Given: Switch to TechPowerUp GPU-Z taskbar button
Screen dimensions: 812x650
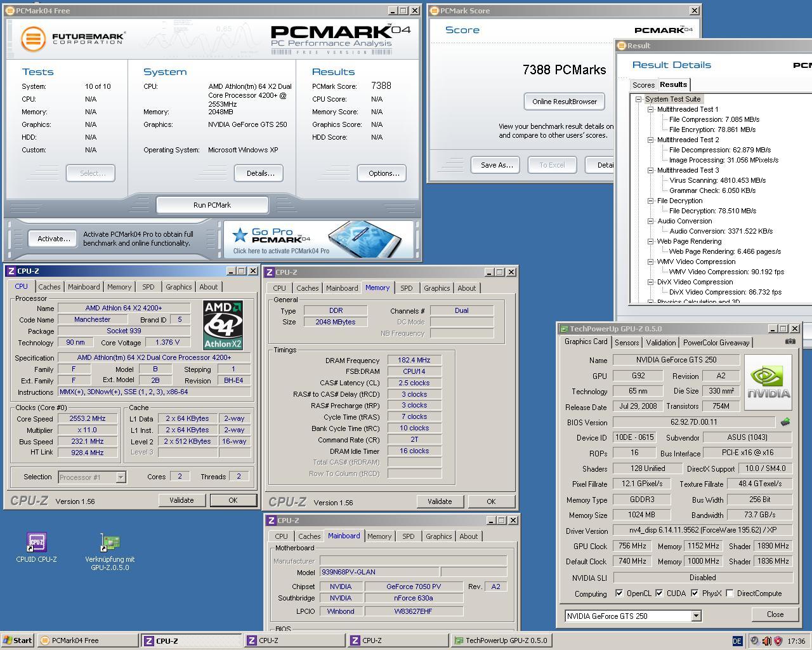Looking at the screenshot, I should coord(502,640).
